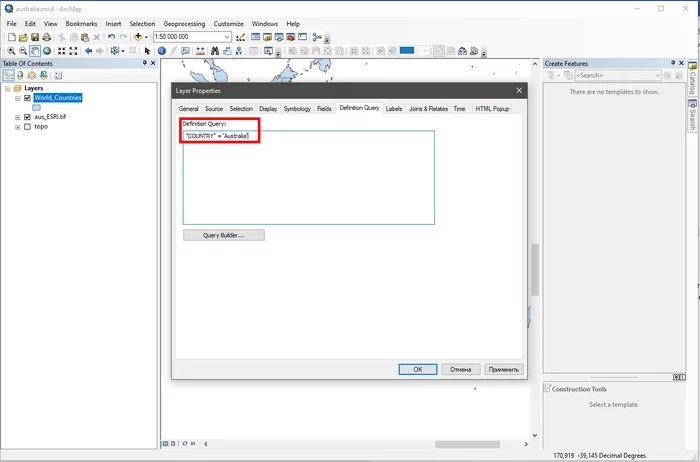Viewport: 700px width, 462px height.
Task: Open the ModelBuilder window icon
Action: 317,37
